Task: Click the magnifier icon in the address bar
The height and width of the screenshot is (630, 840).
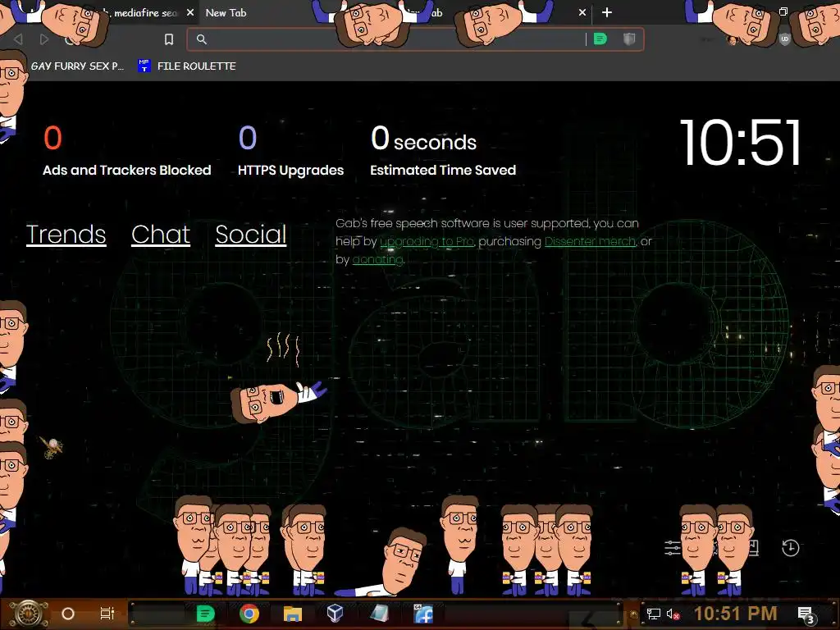Action: (x=202, y=39)
